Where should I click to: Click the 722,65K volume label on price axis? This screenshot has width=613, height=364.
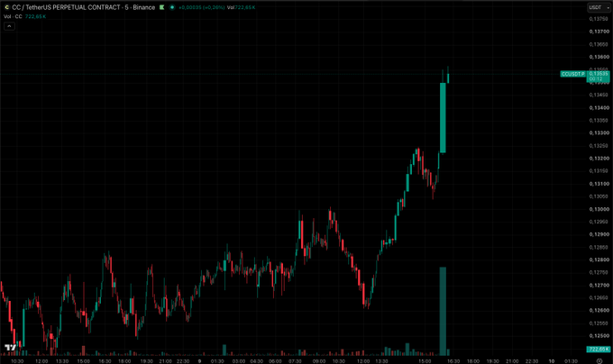click(599, 349)
